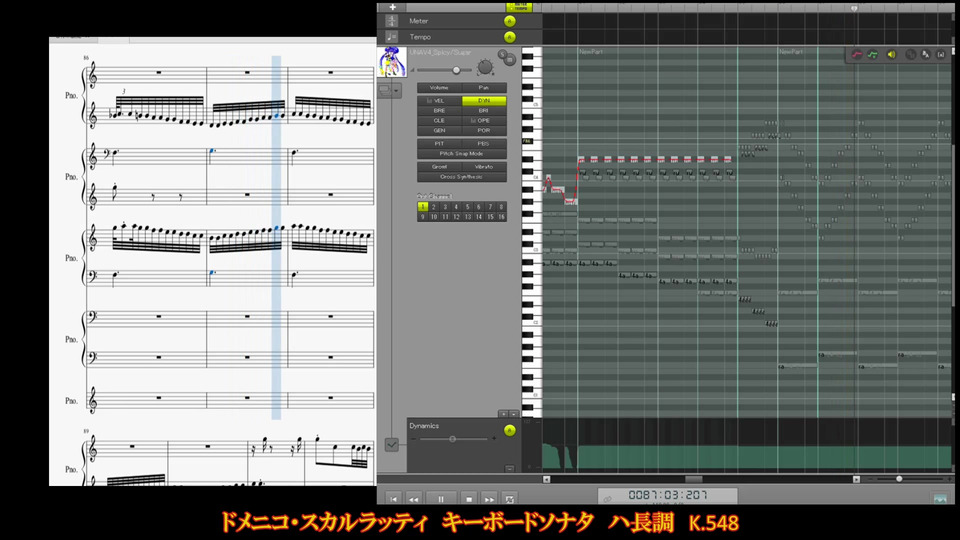Viewport: 960px width, 540px height.
Task: Select the Vibrato parameter
Action: pos(484,167)
